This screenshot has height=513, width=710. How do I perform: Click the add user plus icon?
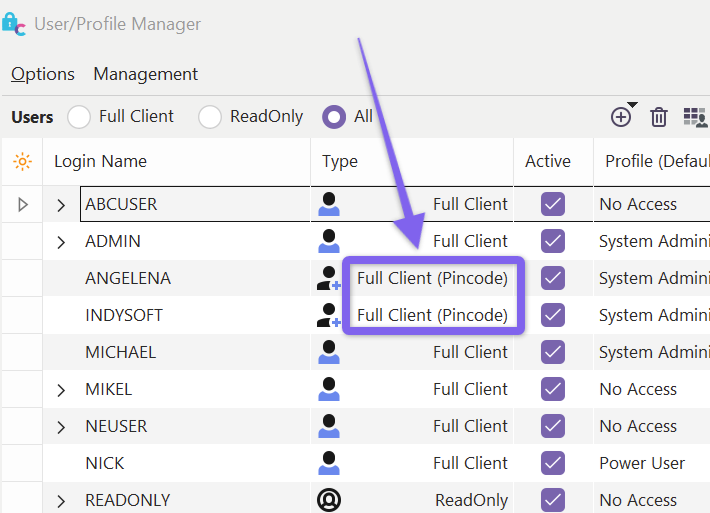coord(621,117)
